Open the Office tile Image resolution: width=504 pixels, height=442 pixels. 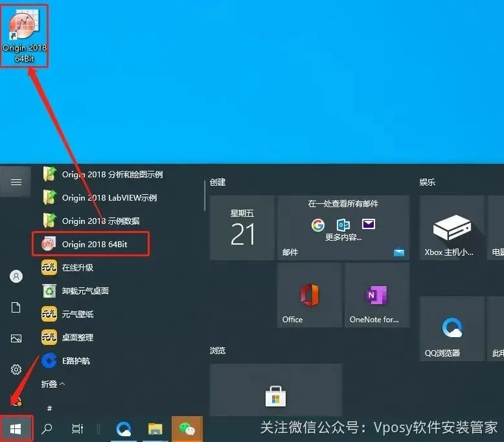[x=310, y=295]
